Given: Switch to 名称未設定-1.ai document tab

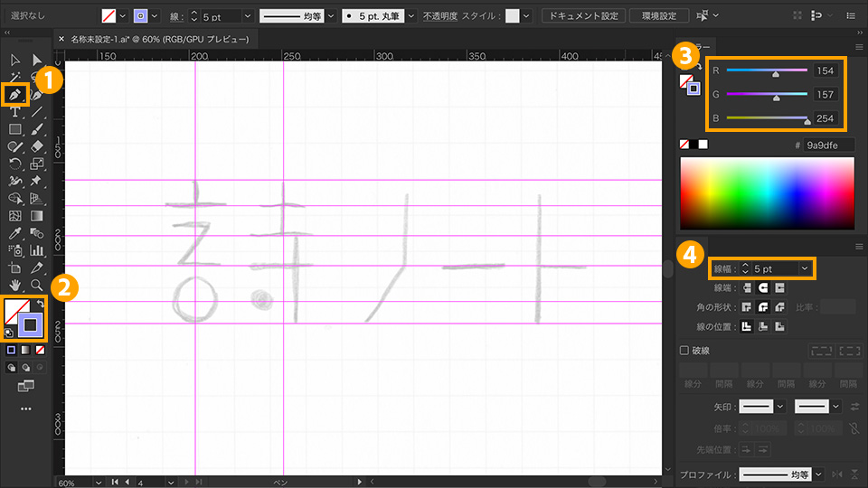Looking at the screenshot, I should pos(159,39).
